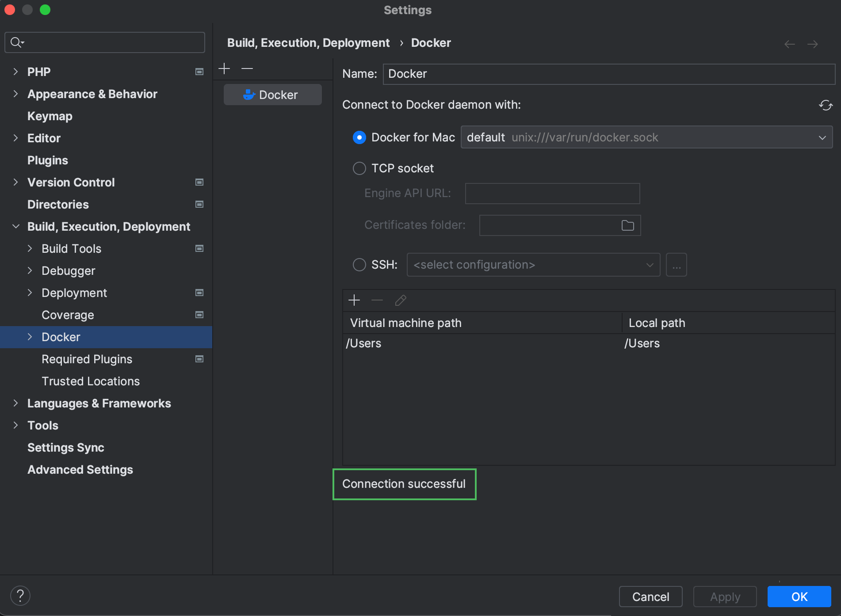Click the Name field containing Docker
Screen dimensions: 841x616
tap(486, 74)
